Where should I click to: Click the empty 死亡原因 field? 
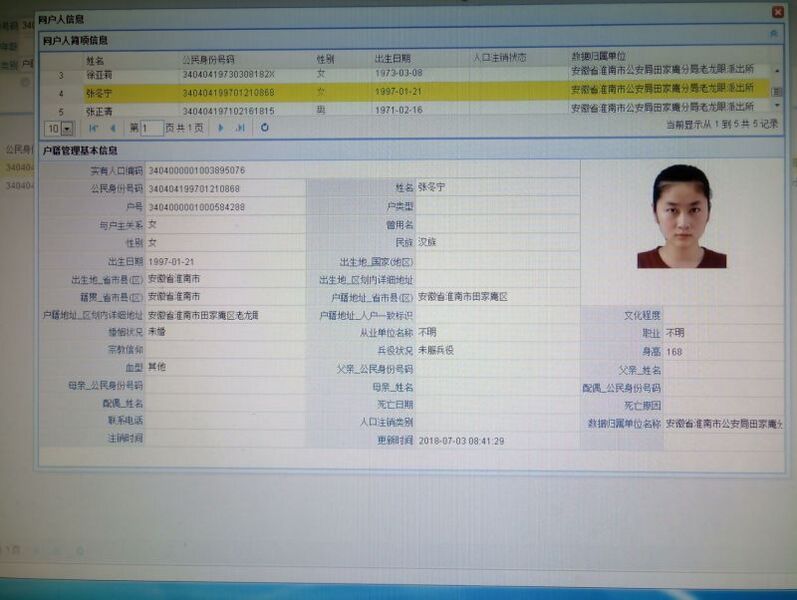(723, 406)
